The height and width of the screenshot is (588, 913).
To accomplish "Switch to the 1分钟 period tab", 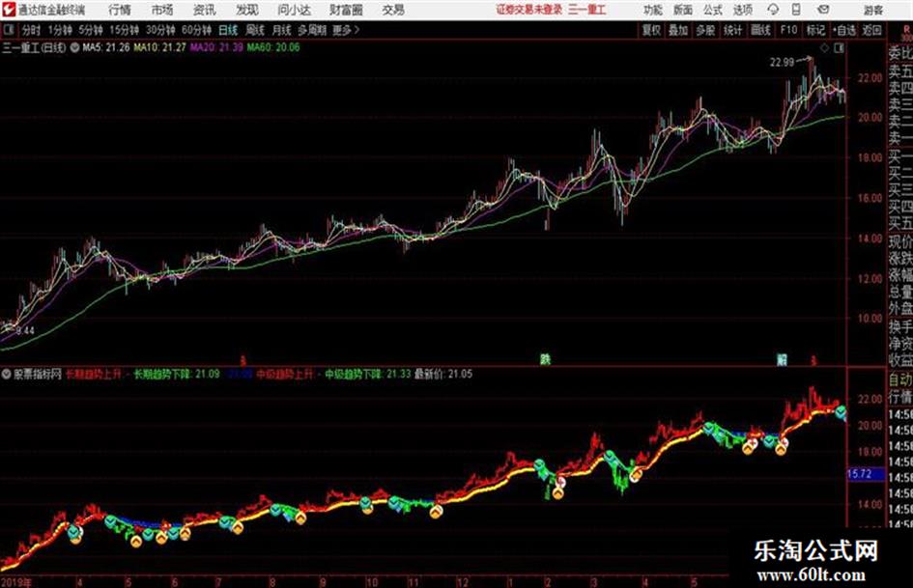I will [59, 30].
